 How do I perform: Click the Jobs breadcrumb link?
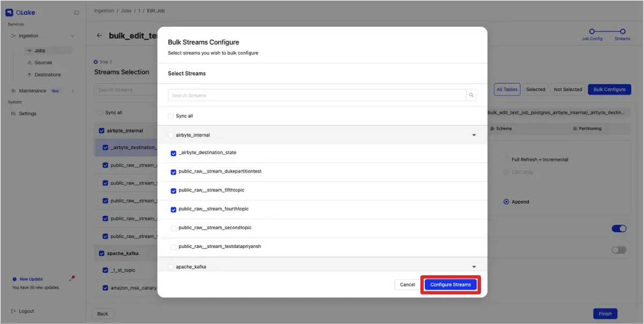pyautogui.click(x=126, y=11)
